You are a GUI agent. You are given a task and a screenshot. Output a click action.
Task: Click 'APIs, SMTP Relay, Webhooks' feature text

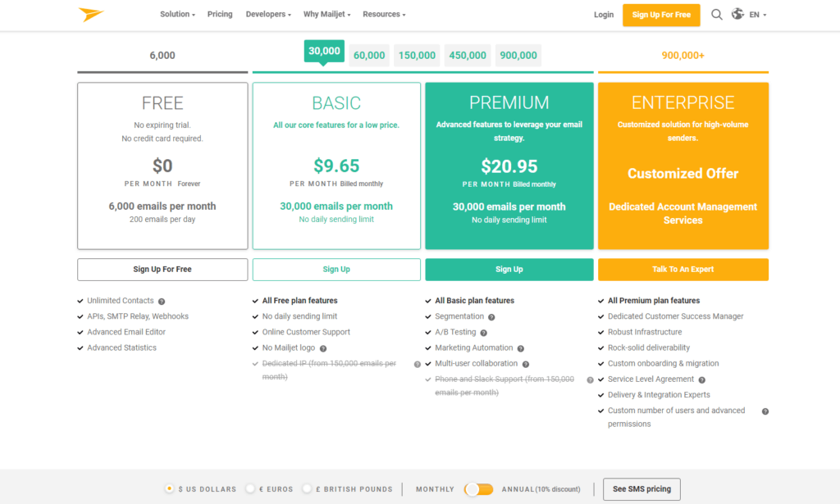[x=138, y=316]
